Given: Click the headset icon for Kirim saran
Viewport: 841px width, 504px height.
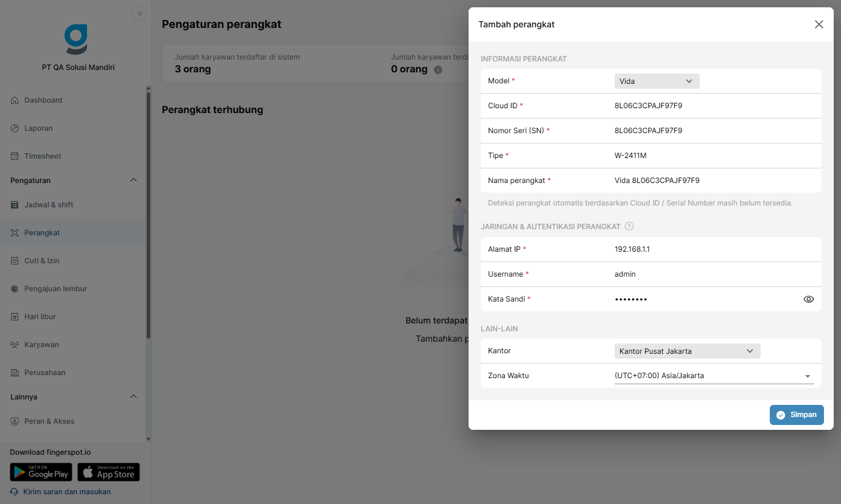Looking at the screenshot, I should (x=14, y=492).
